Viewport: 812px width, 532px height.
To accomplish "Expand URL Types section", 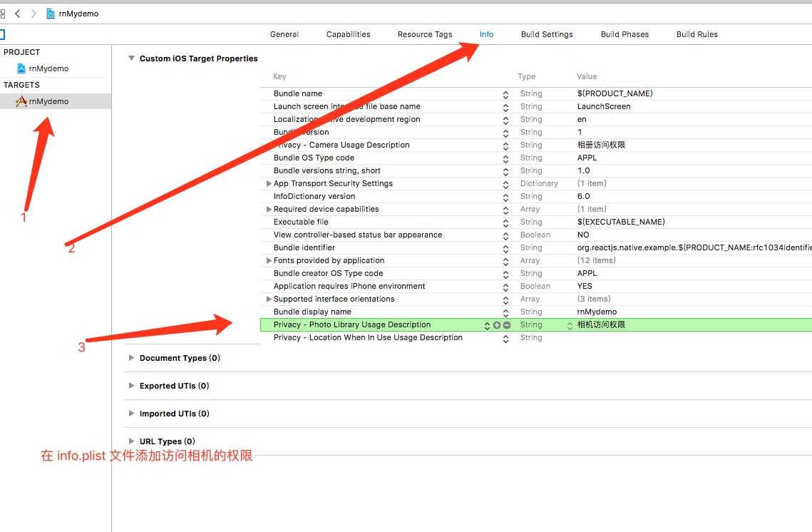I will click(x=131, y=441).
